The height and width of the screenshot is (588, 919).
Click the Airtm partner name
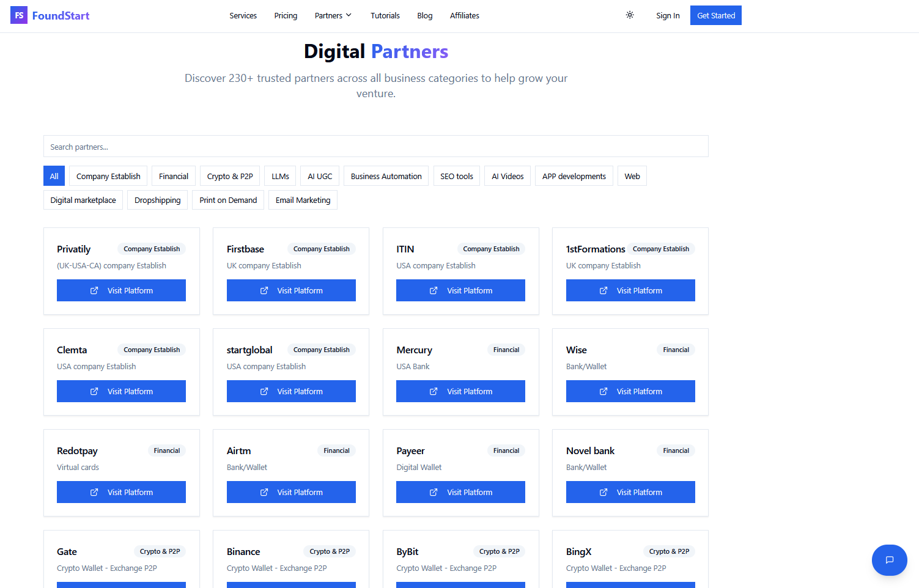point(238,450)
